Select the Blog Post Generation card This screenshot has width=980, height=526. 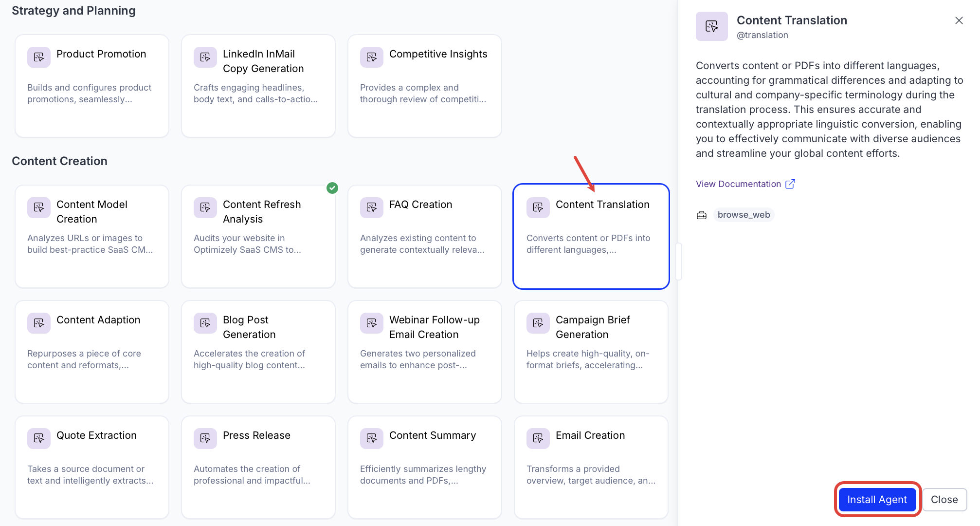(258, 352)
